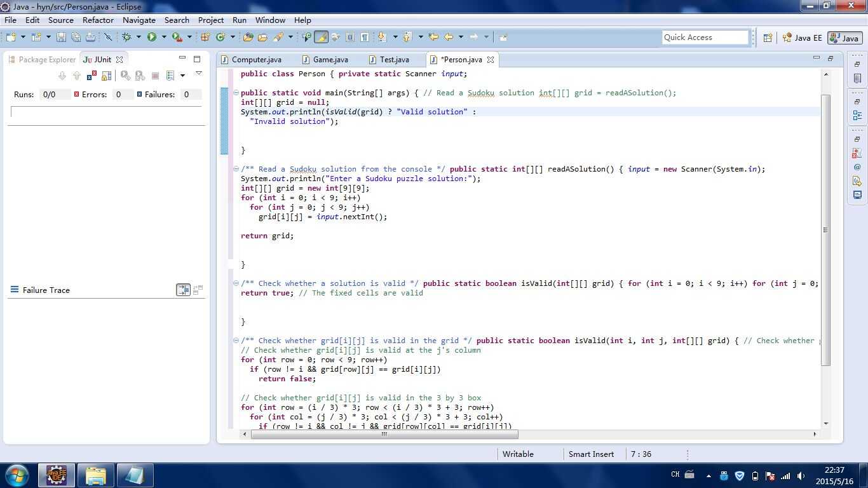This screenshot has width=868, height=488.
Task: Click the editor horizontal scrollbar thumb
Action: (384, 434)
